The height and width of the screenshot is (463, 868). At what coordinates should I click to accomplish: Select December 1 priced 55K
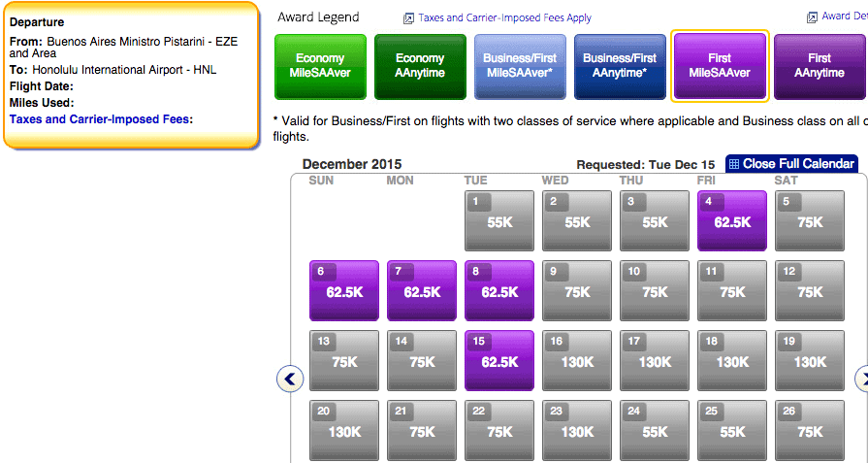499,220
